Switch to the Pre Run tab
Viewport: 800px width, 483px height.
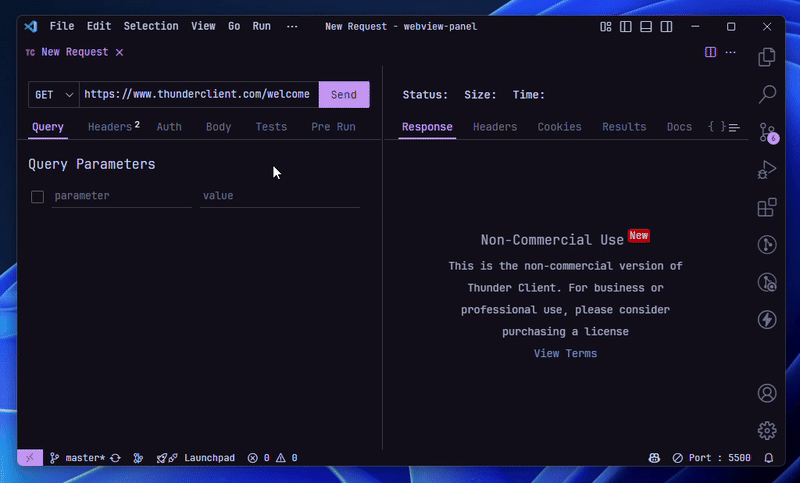click(x=333, y=127)
